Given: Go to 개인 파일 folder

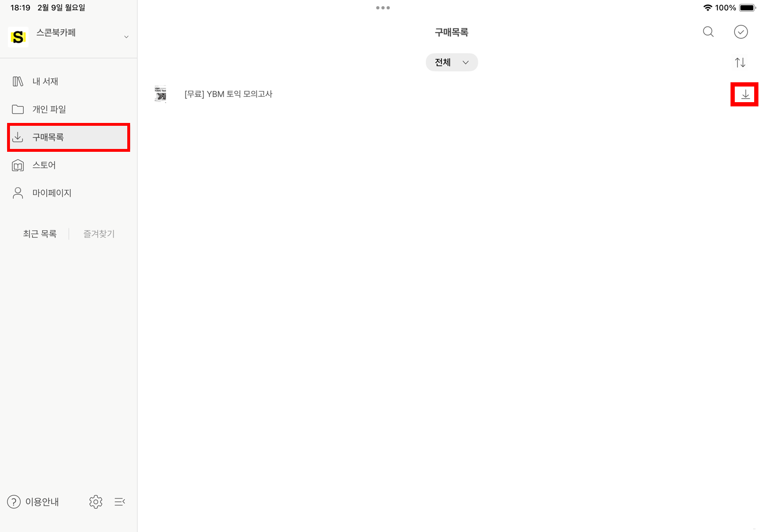Looking at the screenshot, I should click(x=49, y=109).
